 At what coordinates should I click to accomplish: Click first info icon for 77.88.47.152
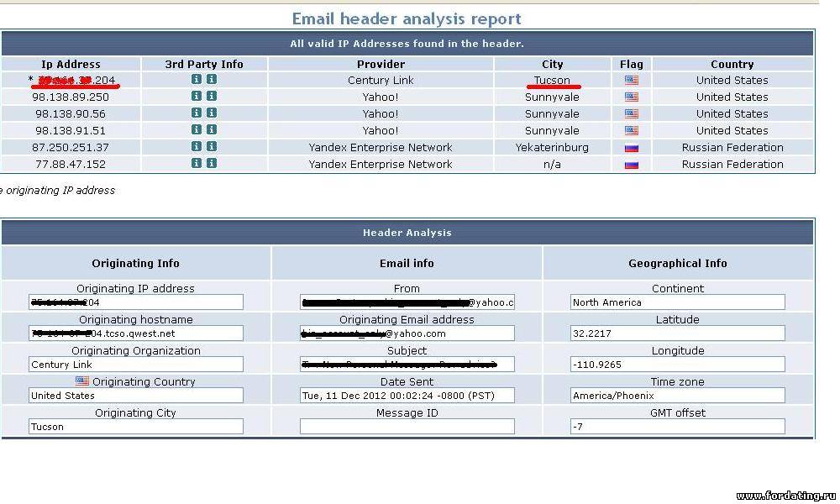click(x=197, y=164)
